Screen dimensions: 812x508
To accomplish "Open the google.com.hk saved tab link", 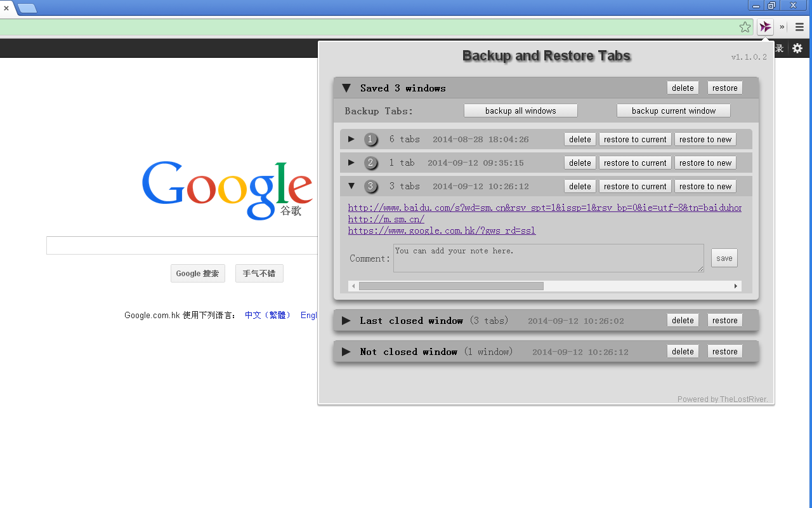I will tap(442, 231).
